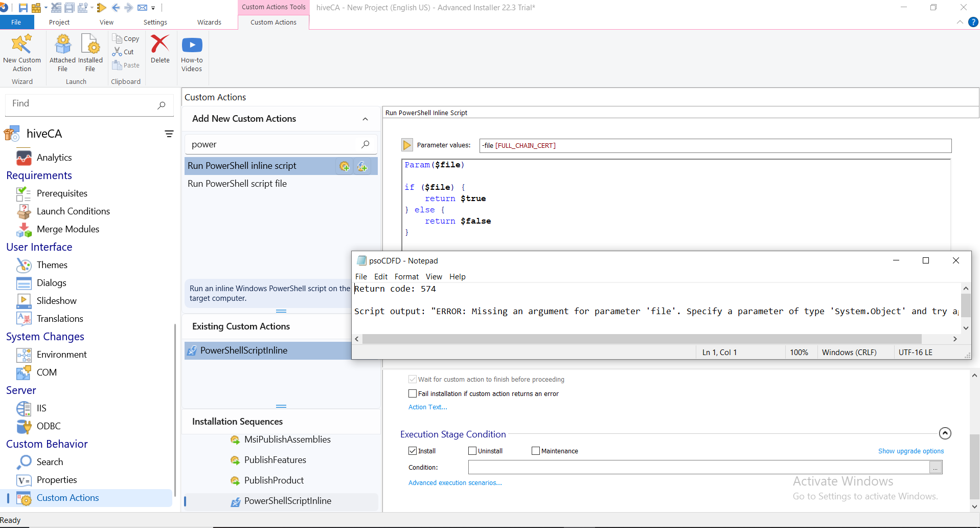Open the How-to Videos button
The height and width of the screenshot is (528, 980).
pos(192,45)
